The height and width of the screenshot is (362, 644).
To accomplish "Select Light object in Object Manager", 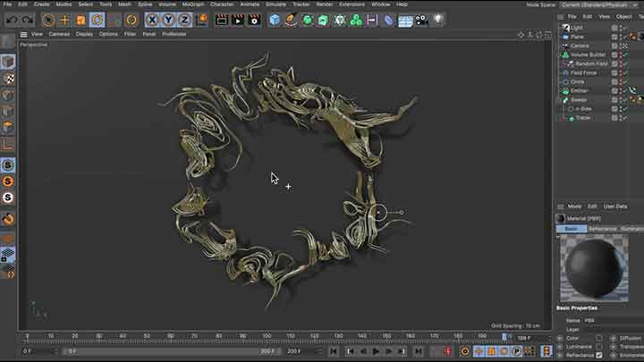I will click(577, 28).
